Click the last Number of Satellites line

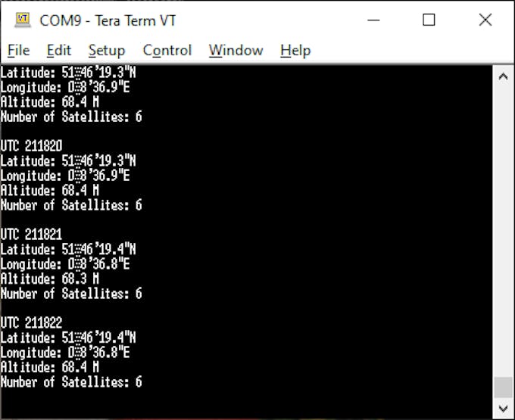click(71, 382)
